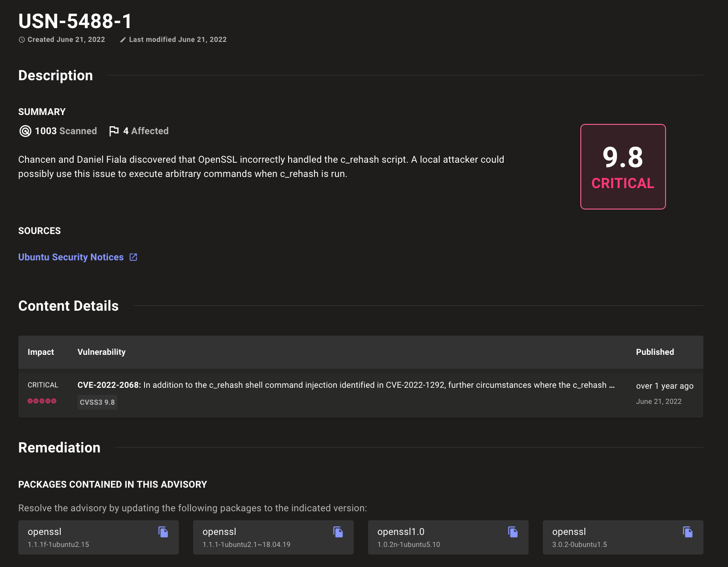Viewport: 728px width, 567px height.
Task: Click the 1003 Scanned count
Action: [x=66, y=131]
